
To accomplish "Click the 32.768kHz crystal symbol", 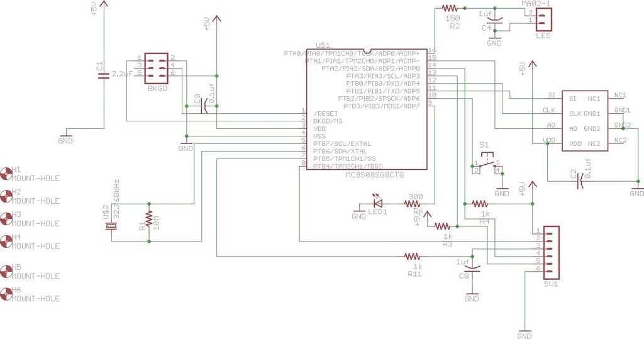I will click(x=110, y=226).
